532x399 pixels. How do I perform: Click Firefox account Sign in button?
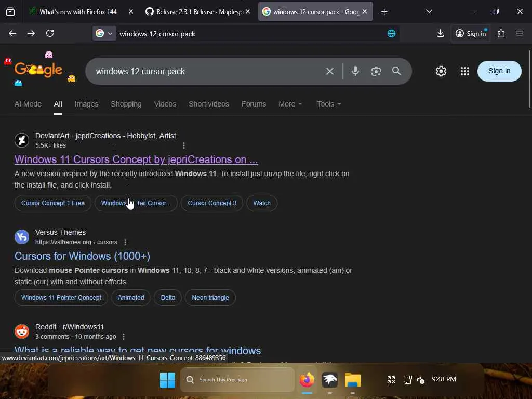[x=470, y=33]
